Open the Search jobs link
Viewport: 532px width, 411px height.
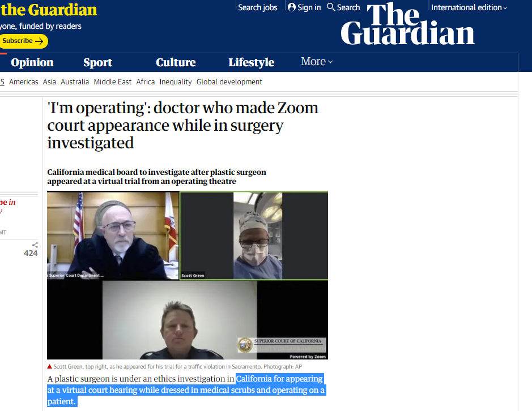pyautogui.click(x=258, y=7)
